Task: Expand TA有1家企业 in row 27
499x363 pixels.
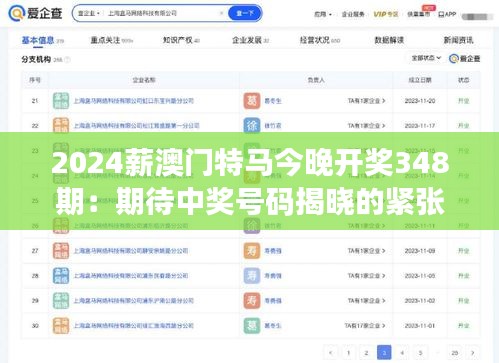Action: point(367,251)
